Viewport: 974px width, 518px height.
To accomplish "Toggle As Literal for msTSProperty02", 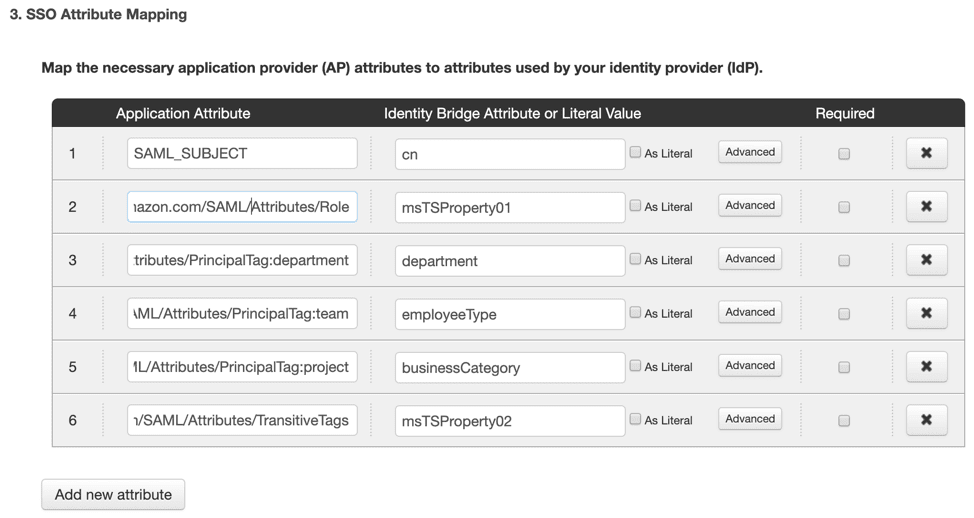I will [635, 419].
